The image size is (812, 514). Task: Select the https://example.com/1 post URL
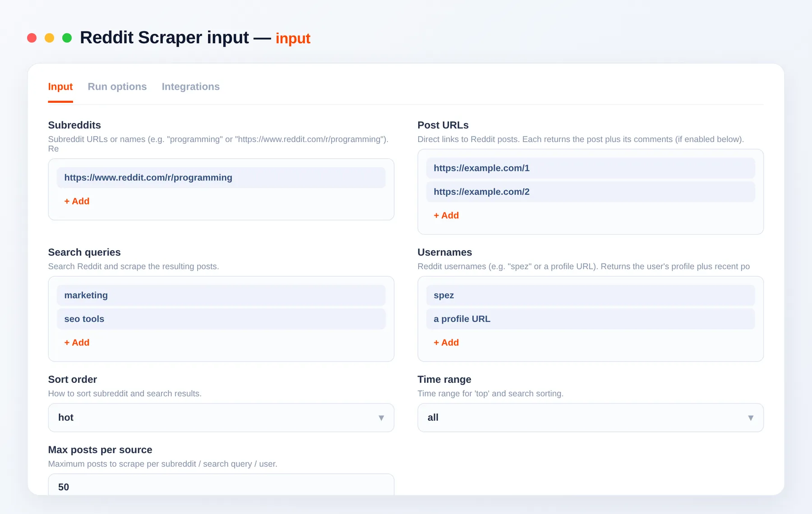point(591,168)
